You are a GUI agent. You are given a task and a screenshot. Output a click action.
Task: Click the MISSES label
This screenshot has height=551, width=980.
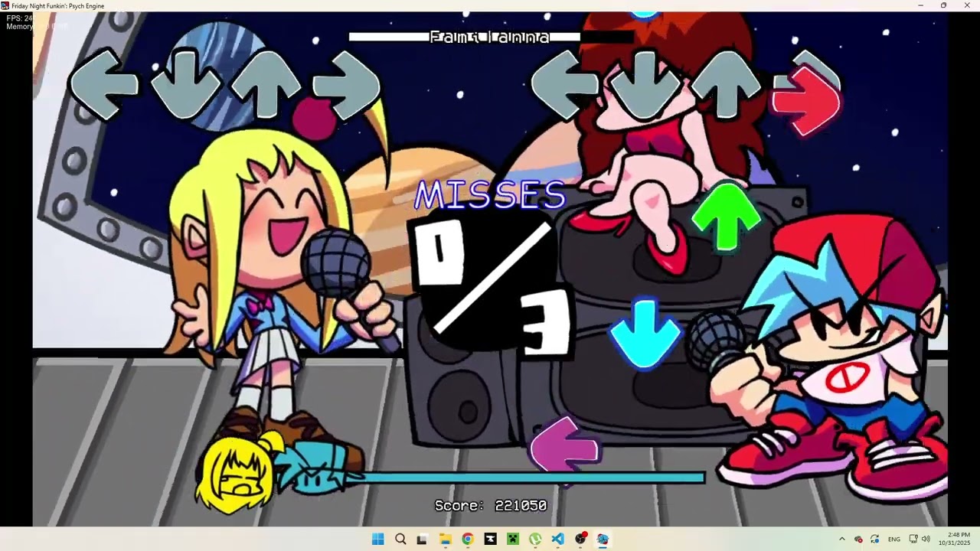[x=490, y=195]
